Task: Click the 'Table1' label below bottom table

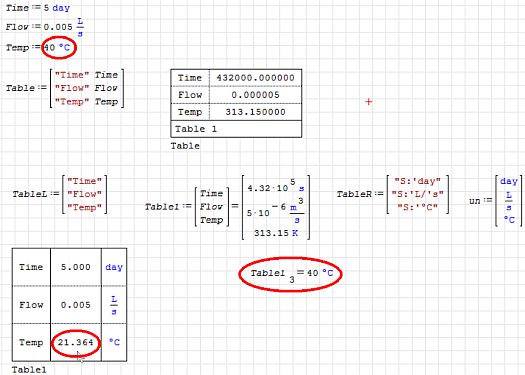Action: [29, 370]
